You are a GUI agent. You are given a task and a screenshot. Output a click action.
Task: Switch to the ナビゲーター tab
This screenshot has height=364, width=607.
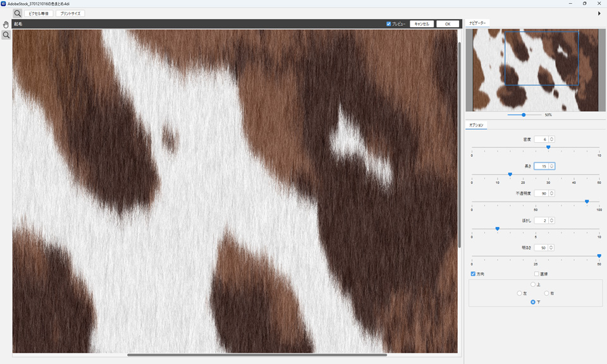click(x=477, y=23)
